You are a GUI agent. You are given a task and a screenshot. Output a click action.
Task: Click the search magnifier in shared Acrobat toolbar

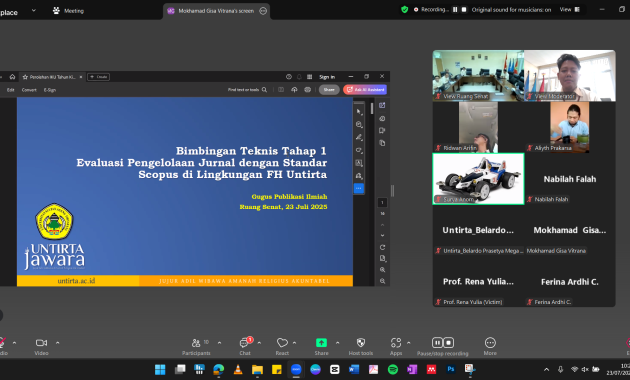click(264, 90)
